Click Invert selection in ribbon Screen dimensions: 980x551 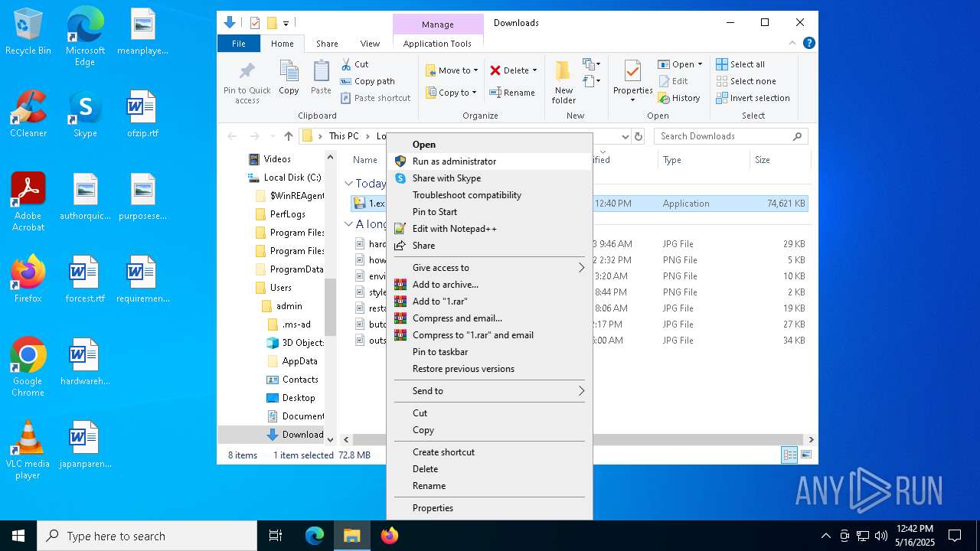753,98
